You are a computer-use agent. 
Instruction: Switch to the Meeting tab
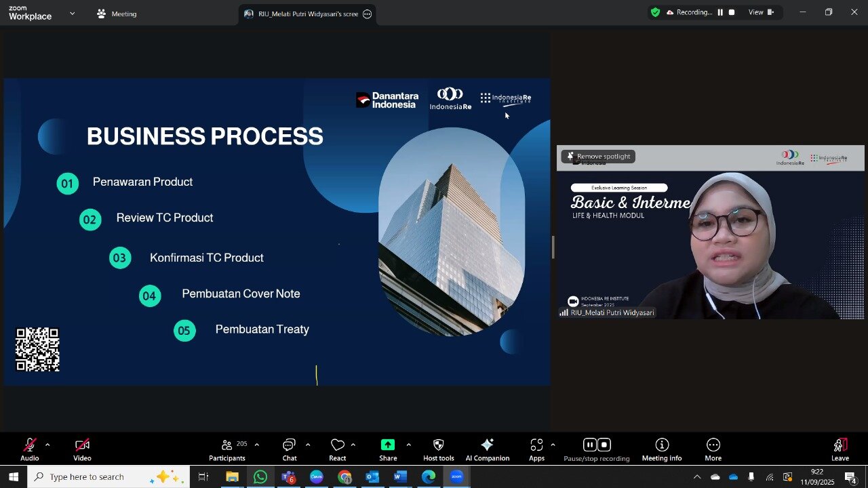(x=117, y=14)
